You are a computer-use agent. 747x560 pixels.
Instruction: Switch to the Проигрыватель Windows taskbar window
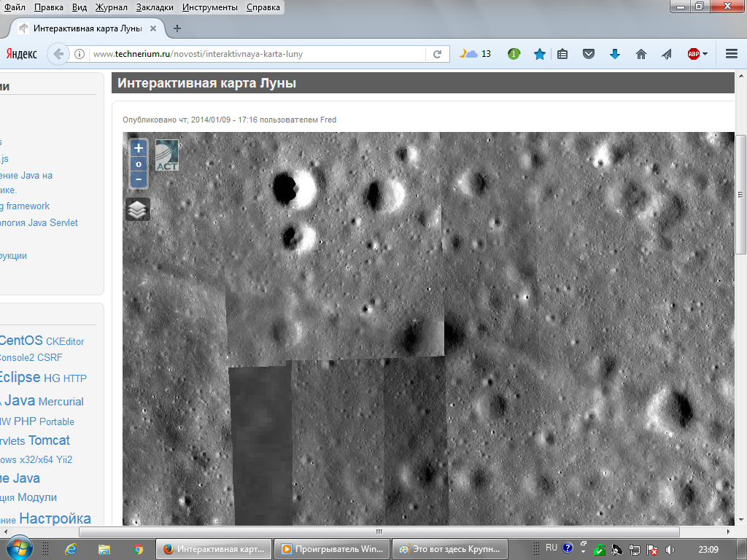click(333, 549)
